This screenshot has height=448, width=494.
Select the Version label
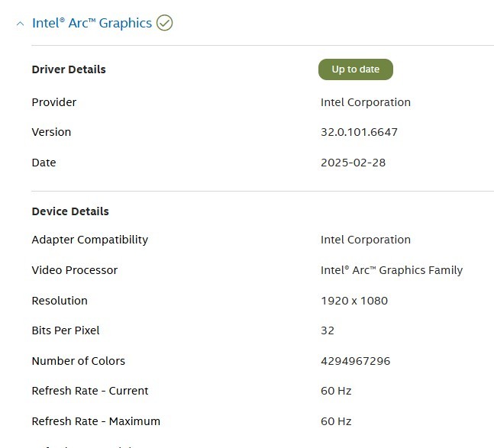51,132
